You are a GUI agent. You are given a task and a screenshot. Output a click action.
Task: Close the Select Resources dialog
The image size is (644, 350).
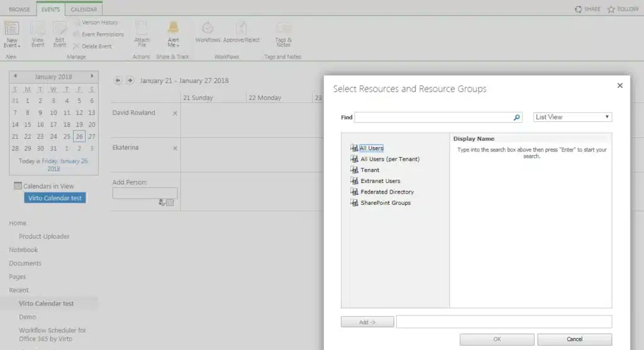click(619, 85)
